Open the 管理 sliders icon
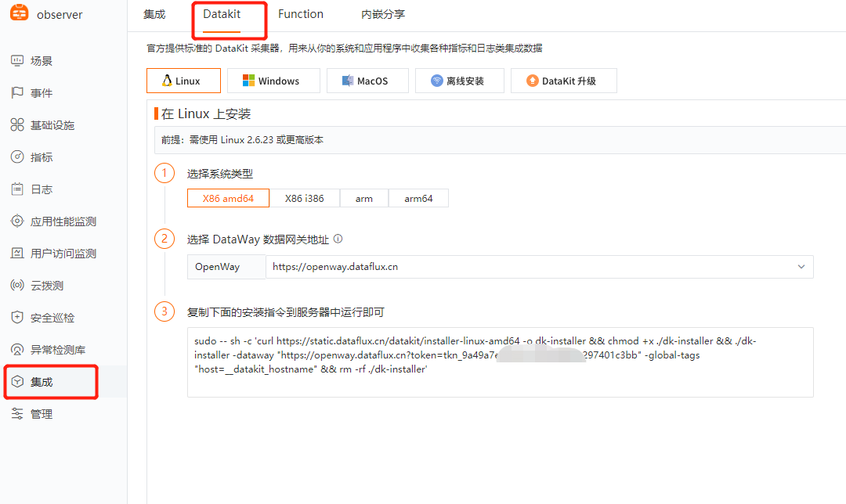 point(17,413)
